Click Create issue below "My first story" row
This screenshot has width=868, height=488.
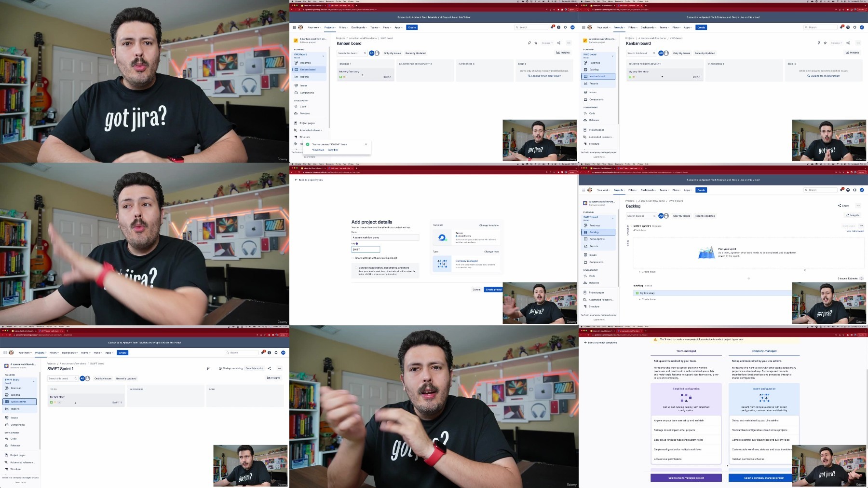click(x=648, y=299)
